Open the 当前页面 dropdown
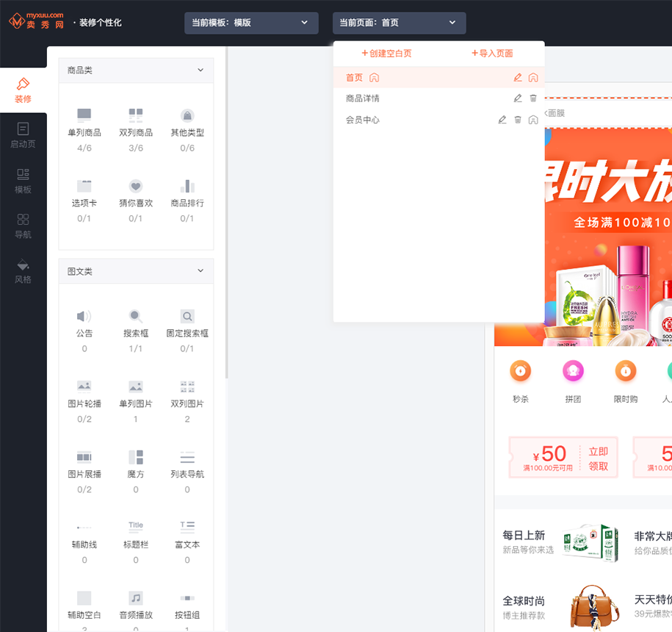This screenshot has height=632, width=672. coord(399,23)
